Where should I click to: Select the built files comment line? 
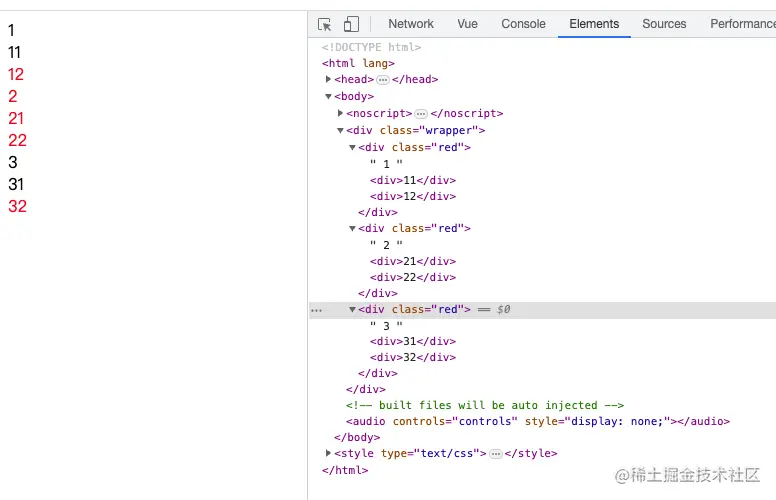point(485,405)
